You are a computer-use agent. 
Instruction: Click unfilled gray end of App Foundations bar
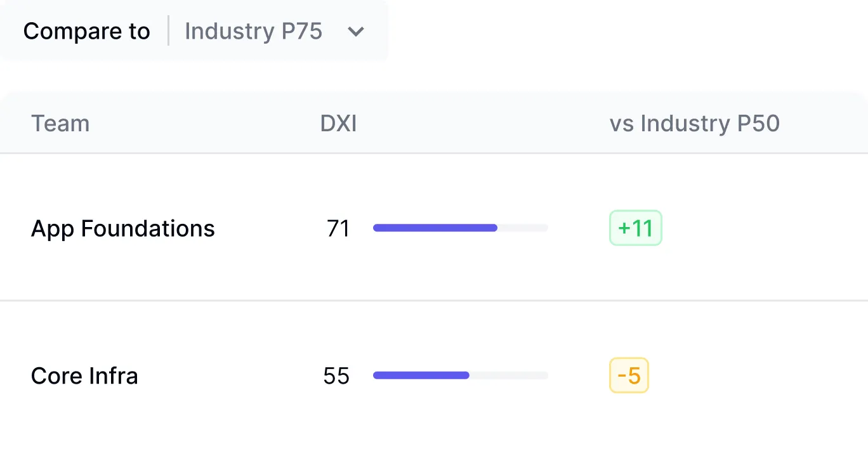click(x=523, y=228)
